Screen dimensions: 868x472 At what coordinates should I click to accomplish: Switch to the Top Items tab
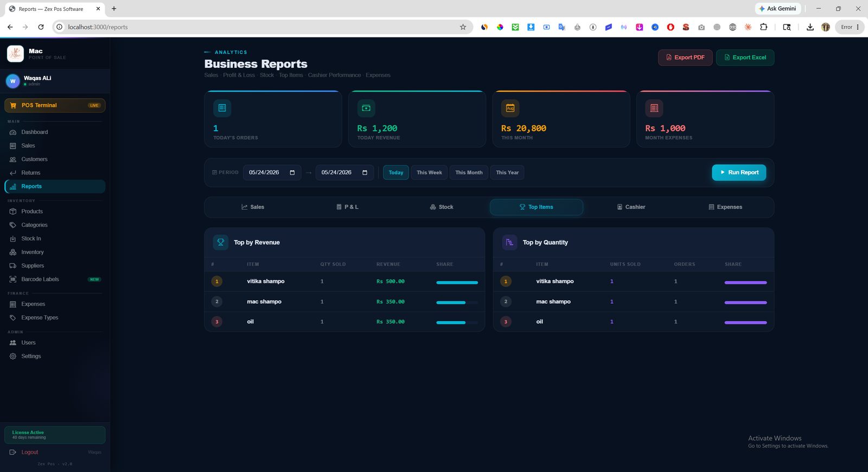pos(537,207)
